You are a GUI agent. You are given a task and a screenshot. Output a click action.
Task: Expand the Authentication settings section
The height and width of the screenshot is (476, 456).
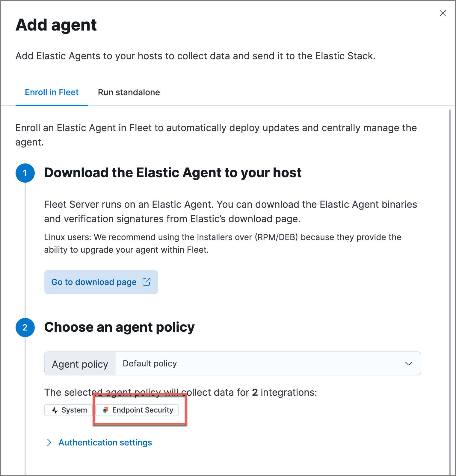pos(105,442)
